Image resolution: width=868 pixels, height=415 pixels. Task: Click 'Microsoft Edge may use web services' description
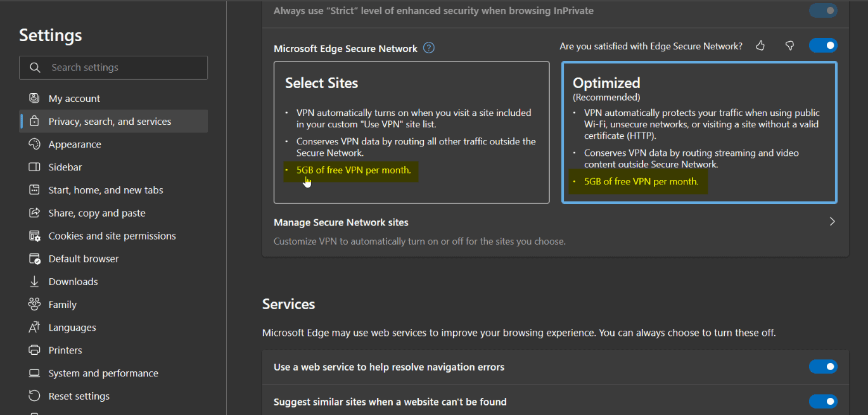pyautogui.click(x=519, y=333)
